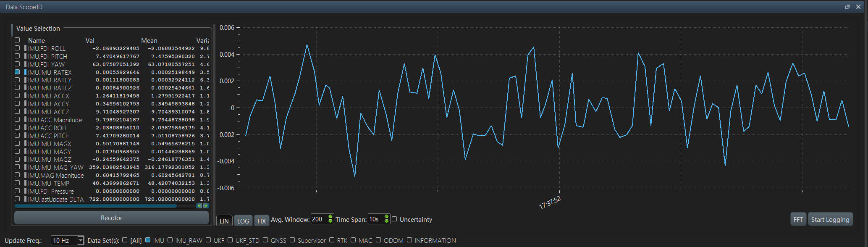The height and width of the screenshot is (247, 868).
Task: Select the IMU.ACC Magnitude row name
Action: [55, 120]
